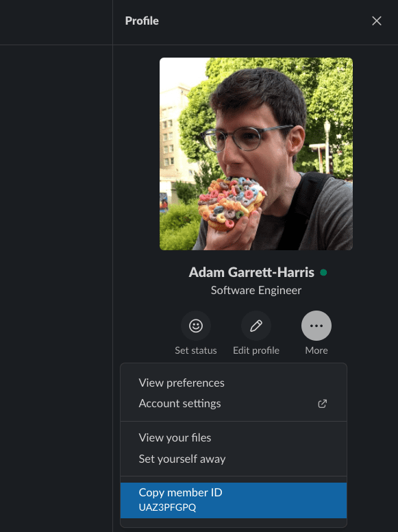Click the Software Engineer title text

(256, 291)
